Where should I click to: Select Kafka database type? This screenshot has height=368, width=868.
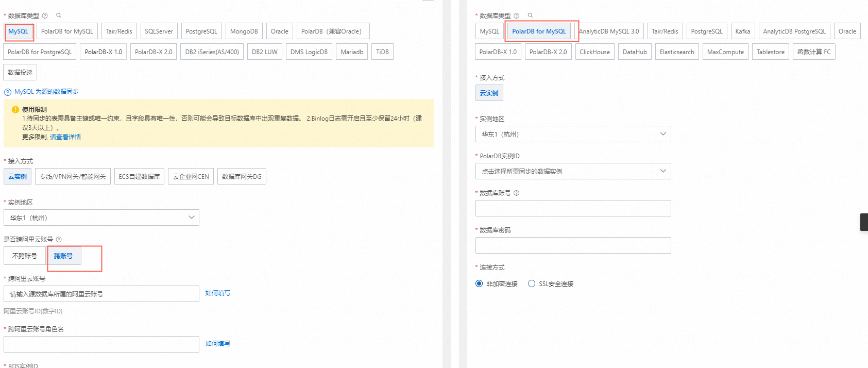[743, 31]
